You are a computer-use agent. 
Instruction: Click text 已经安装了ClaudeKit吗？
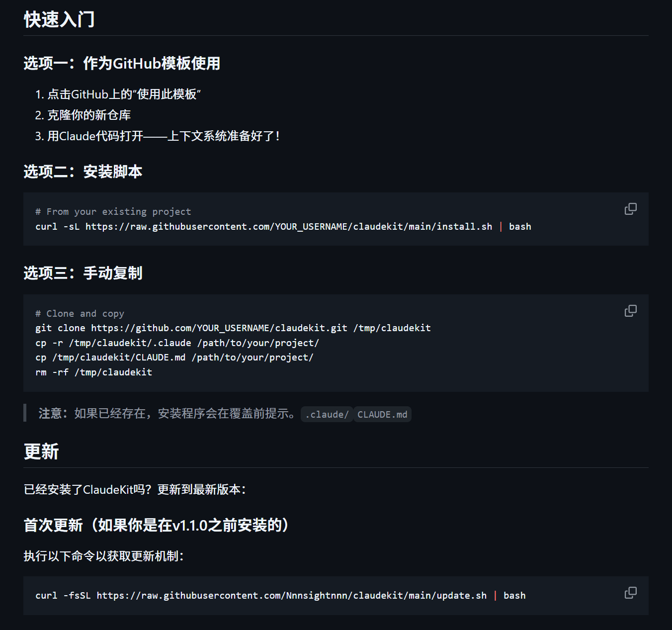tap(87, 490)
